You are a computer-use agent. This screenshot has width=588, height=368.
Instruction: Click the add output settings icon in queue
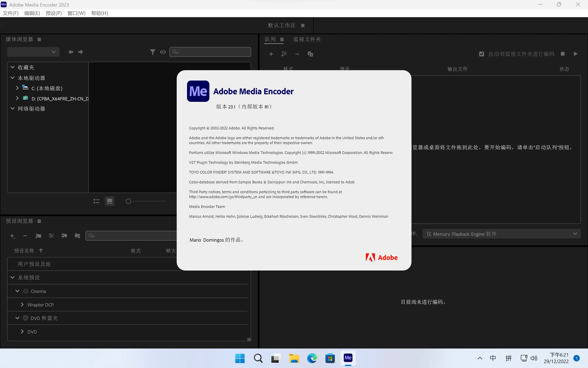coord(284,54)
